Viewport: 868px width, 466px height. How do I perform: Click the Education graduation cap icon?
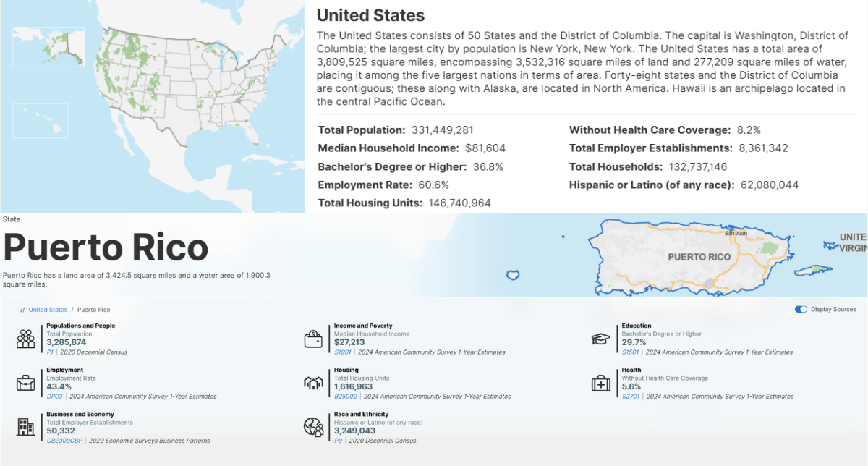click(600, 339)
